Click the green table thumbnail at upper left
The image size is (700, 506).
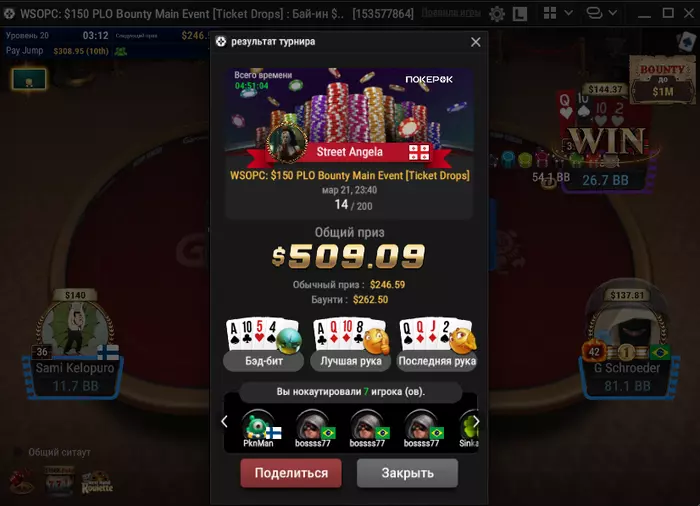tap(29, 79)
